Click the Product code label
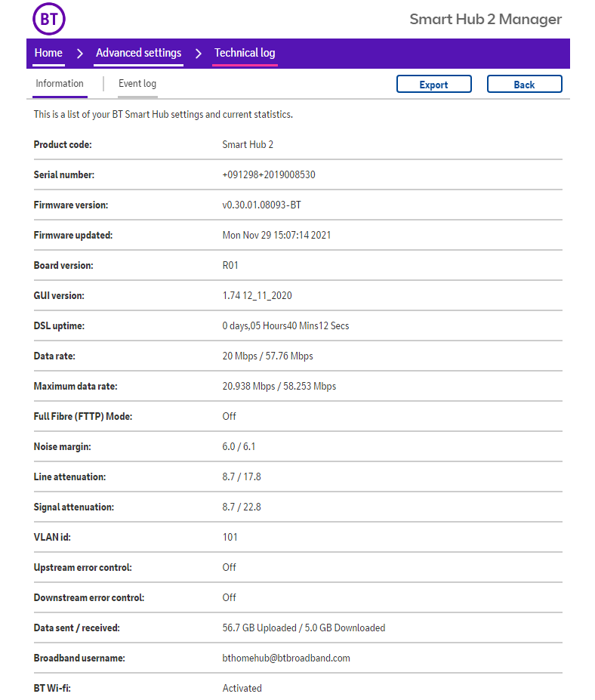Screen dimensions: 595x700 63,145
